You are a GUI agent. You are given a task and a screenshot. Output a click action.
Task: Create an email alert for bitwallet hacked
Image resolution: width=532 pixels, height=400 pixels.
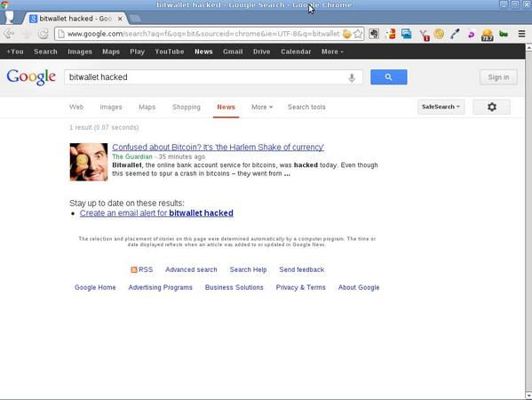[x=156, y=213]
